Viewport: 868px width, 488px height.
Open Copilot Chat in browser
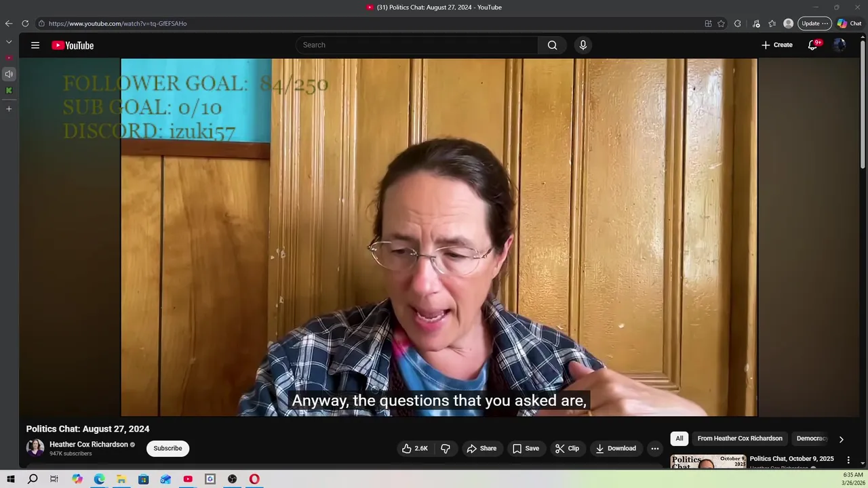pyautogui.click(x=849, y=23)
